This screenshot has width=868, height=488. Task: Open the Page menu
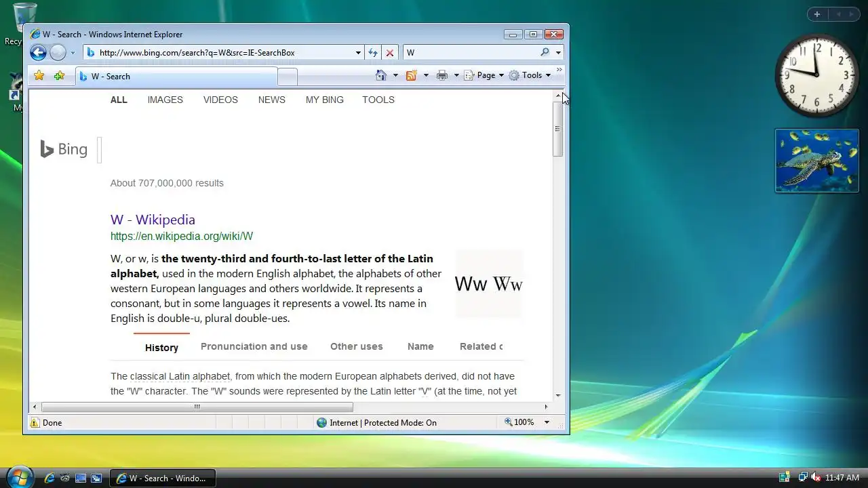[x=484, y=75]
